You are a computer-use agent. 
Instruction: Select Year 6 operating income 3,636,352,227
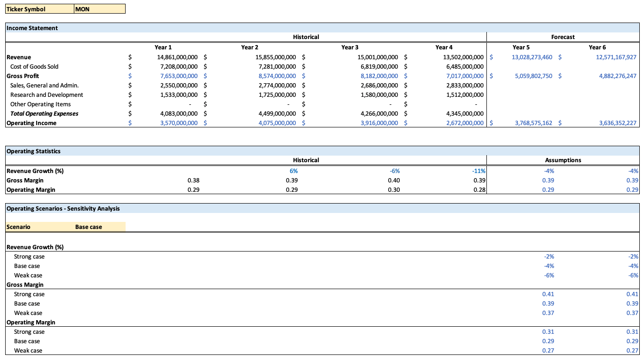[618, 123]
